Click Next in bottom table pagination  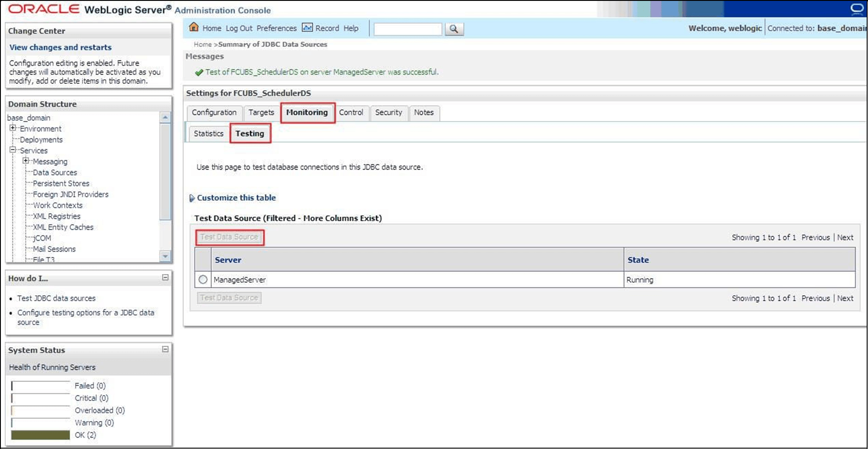click(x=845, y=298)
